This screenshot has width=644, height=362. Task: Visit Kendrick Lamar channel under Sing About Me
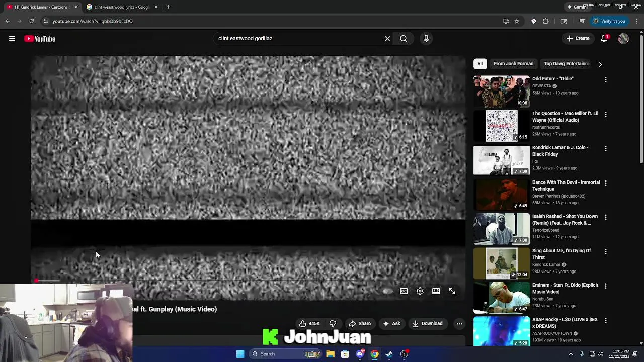pos(546,265)
